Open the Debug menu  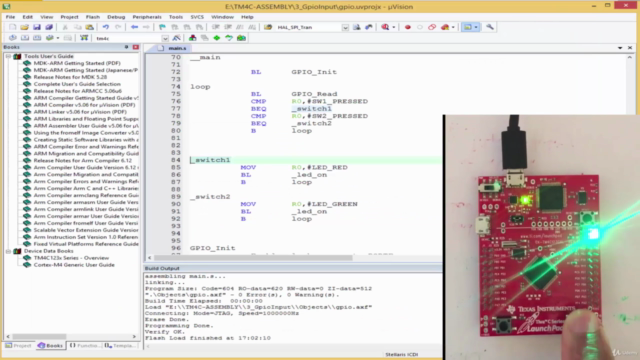(x=116, y=17)
